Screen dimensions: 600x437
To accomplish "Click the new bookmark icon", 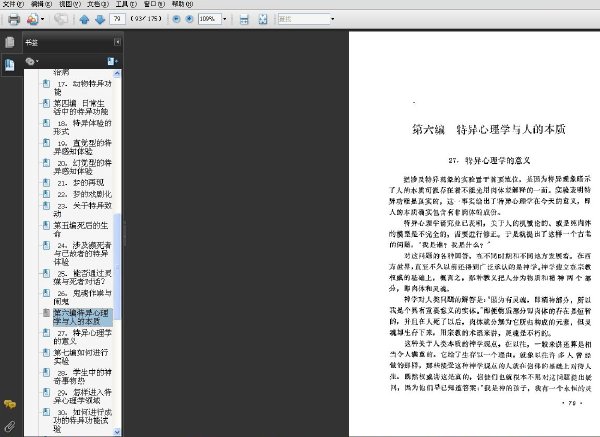I will pos(112,61).
